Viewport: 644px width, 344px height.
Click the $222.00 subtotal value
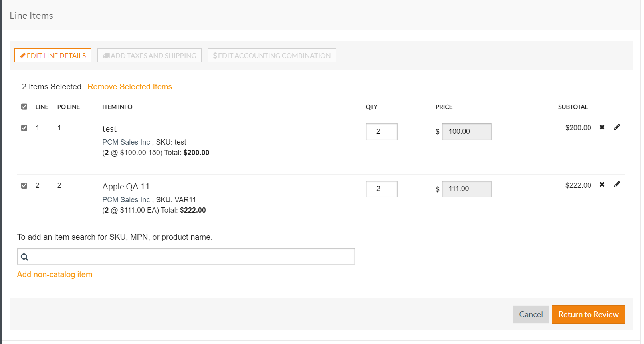(578, 185)
